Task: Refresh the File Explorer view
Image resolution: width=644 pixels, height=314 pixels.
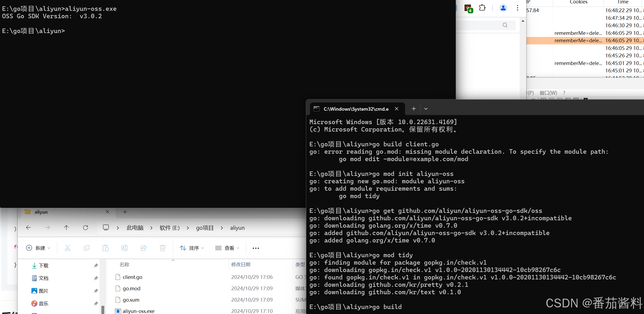Action: (x=86, y=228)
